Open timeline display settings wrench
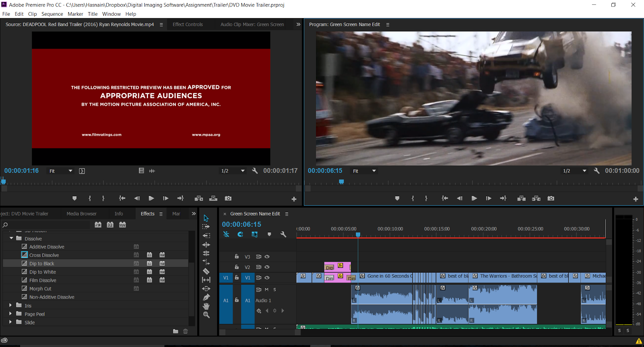The image size is (644, 347). 283,234
